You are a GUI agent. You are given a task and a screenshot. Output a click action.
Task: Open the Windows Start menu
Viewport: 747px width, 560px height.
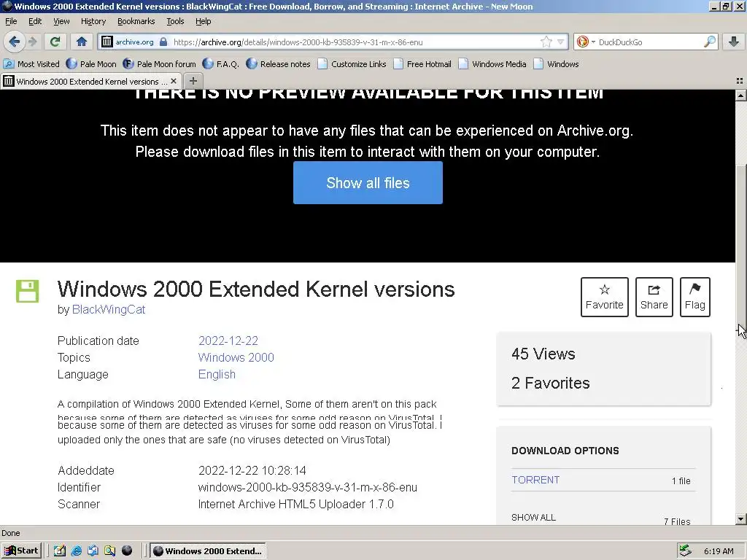click(21, 551)
